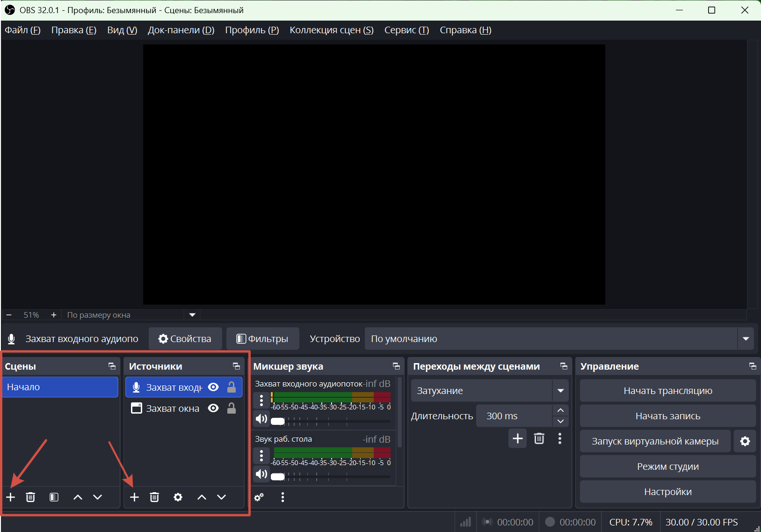Open scene filters icon in Сцены panel
The image size is (761, 532).
coord(54,497)
